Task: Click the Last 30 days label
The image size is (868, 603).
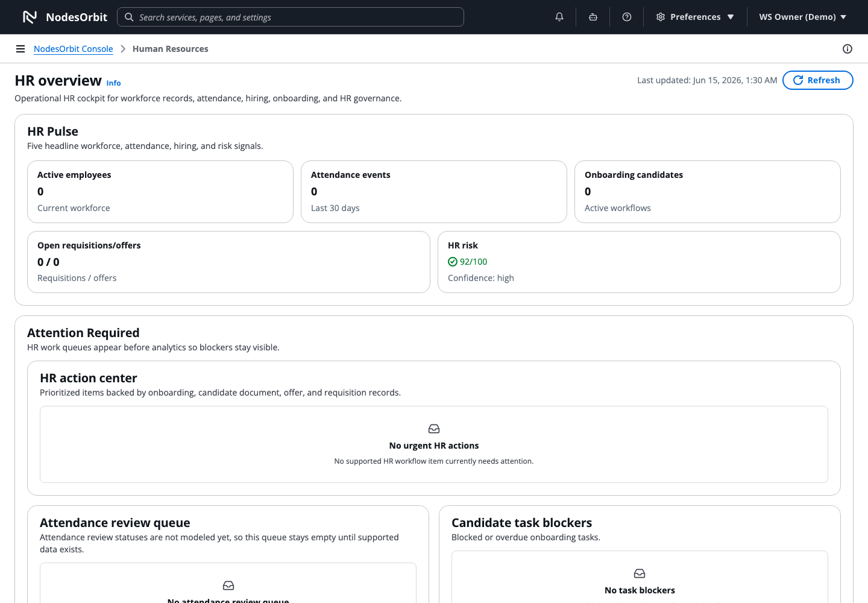Action: [335, 208]
